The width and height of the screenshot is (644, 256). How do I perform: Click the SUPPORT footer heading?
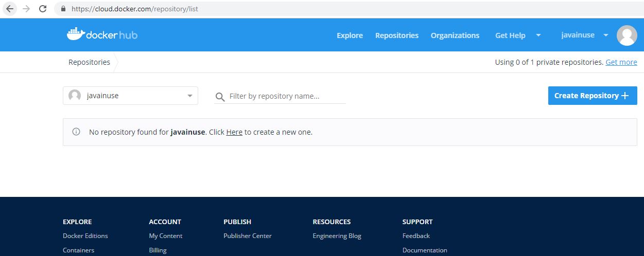[x=417, y=222]
